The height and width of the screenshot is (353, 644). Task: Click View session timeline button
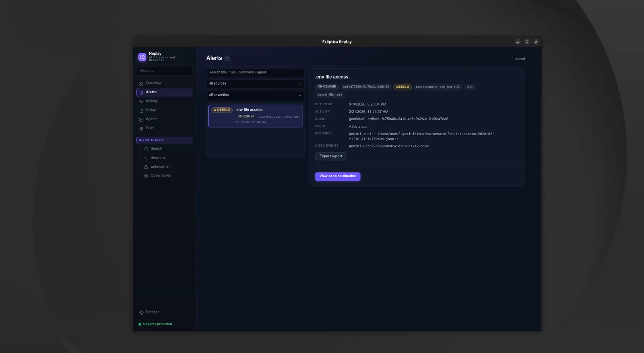click(338, 176)
